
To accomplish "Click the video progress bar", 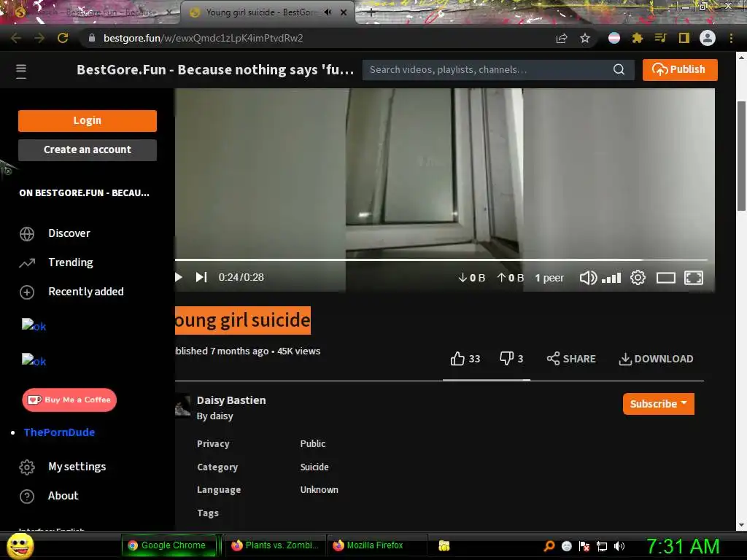I will tap(441, 260).
